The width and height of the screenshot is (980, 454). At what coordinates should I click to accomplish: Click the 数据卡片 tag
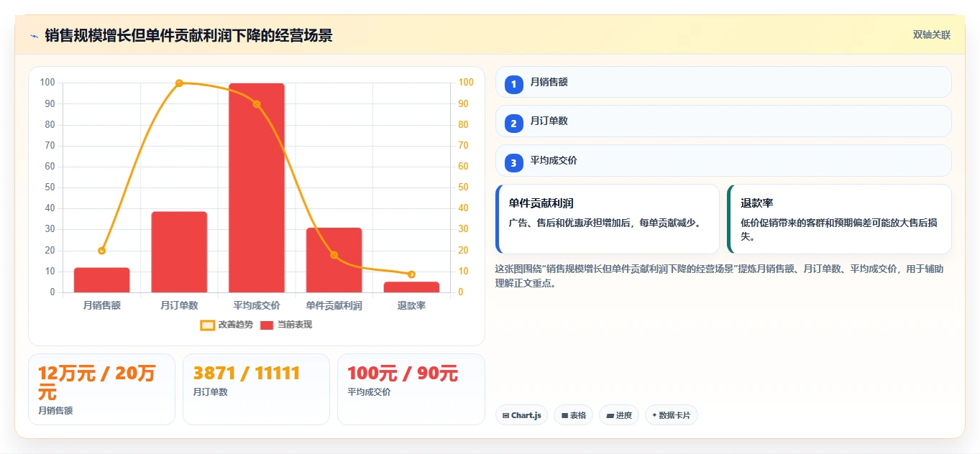click(x=672, y=415)
